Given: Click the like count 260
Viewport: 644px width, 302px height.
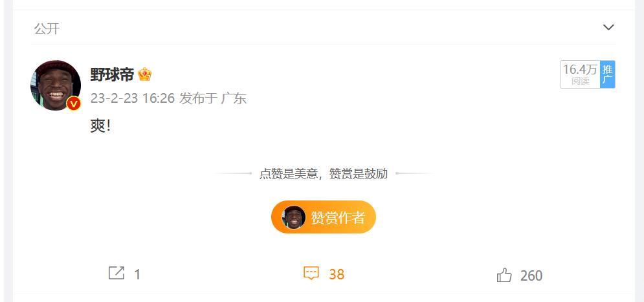Looking at the screenshot, I should click(x=531, y=275).
